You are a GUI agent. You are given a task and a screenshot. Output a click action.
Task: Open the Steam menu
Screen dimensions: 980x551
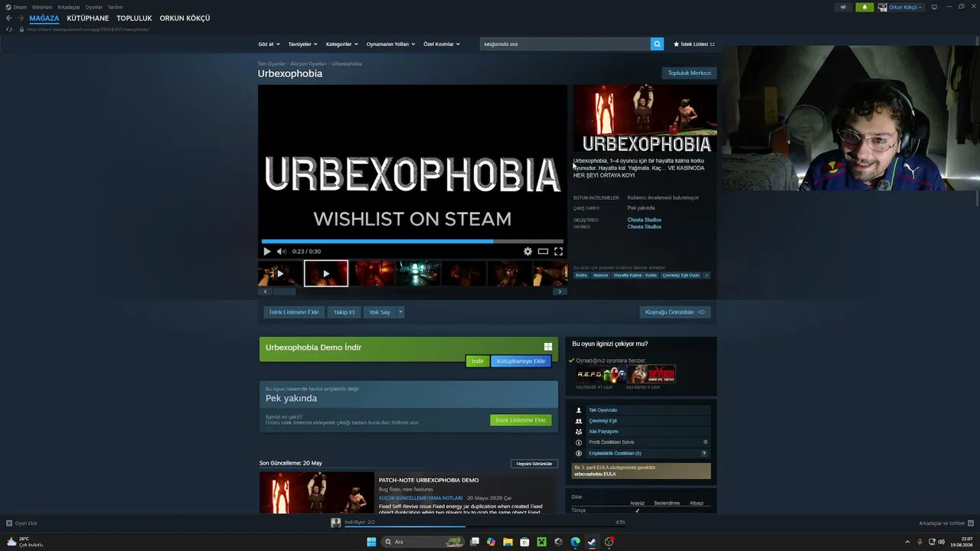[20, 7]
